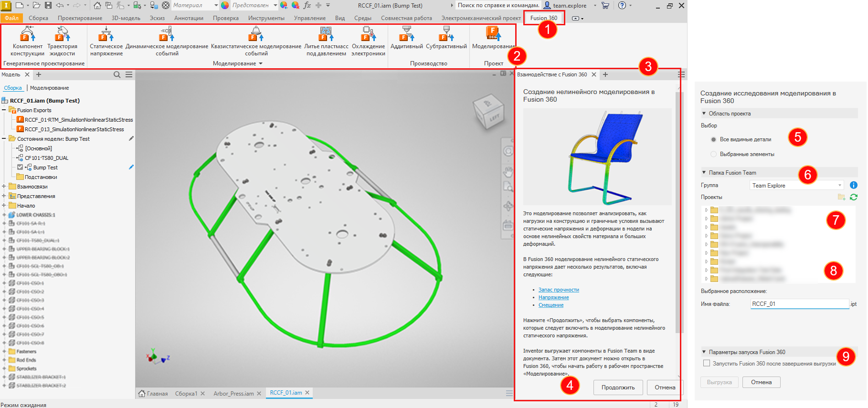Click the appearance color wheel swatch

(225, 5)
